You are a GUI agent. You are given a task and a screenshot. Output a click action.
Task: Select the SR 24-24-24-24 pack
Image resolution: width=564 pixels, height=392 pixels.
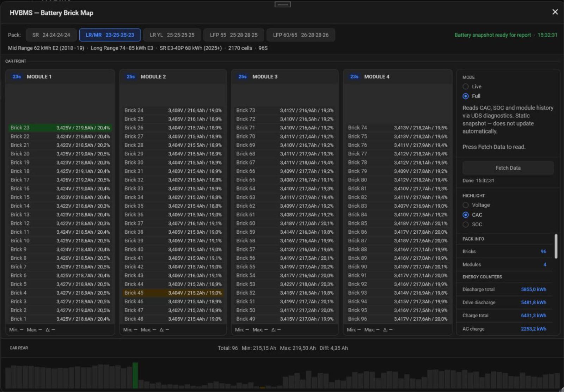coord(51,35)
